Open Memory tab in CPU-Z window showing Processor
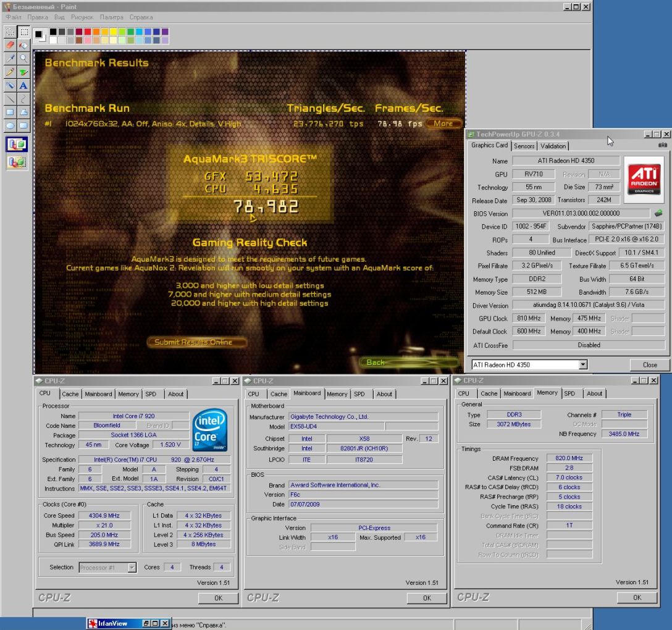Screen dimensions: 672x630 tap(128, 394)
